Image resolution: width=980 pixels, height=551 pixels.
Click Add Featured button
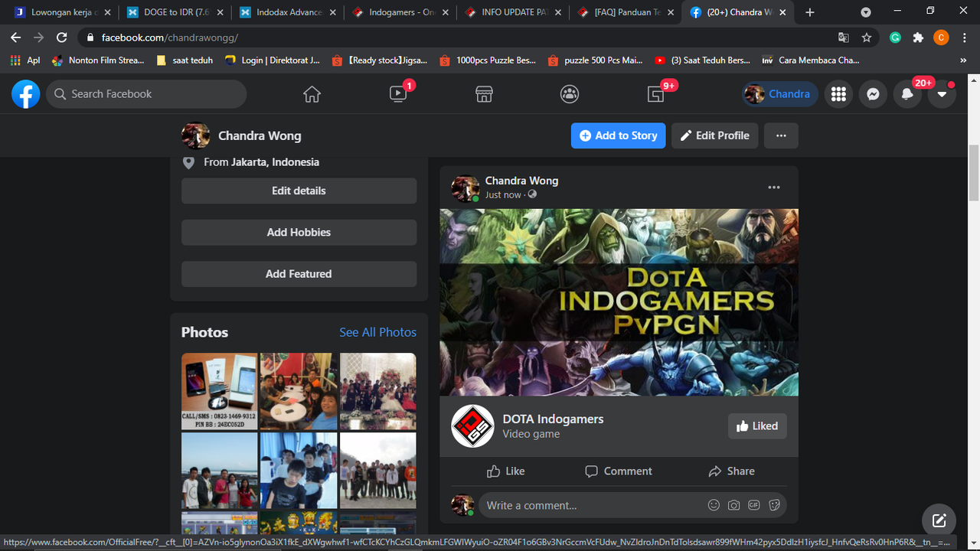299,274
